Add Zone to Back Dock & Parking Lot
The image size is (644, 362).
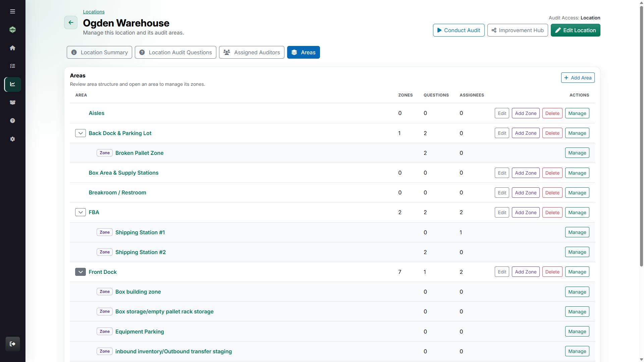[526, 133]
